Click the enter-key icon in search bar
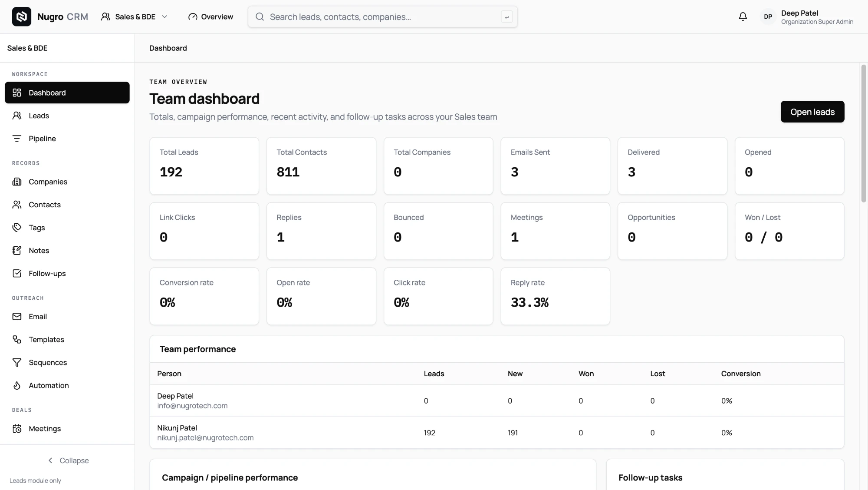Screen dimensions: 868x490 pos(506,17)
